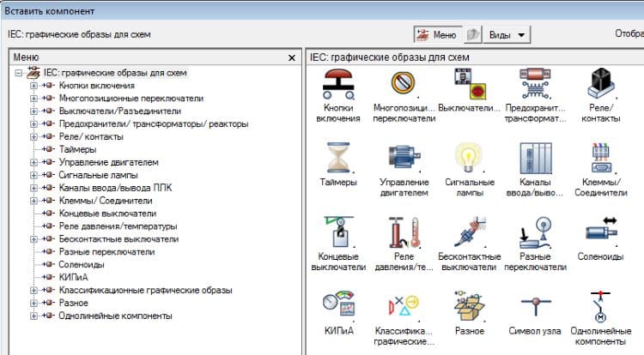Open the КИПиА gauge icon in grid
644x355 pixels.
click(x=338, y=304)
